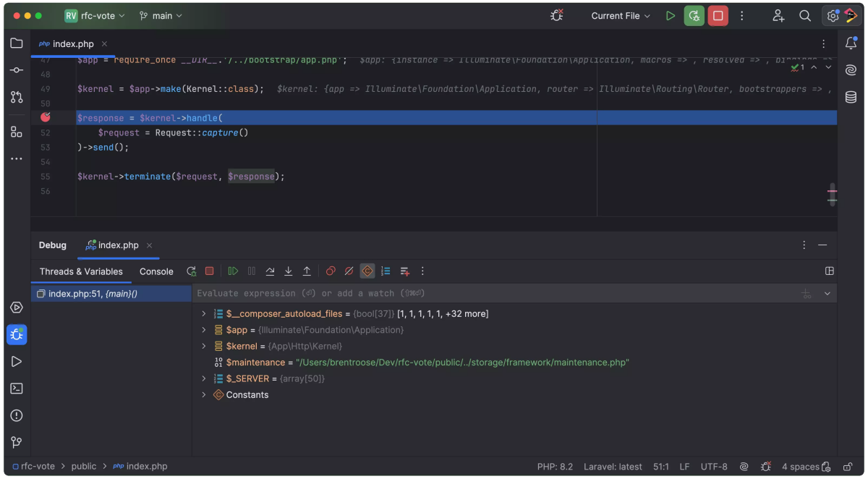Toggle listening for PHP debug connections
Image resolution: width=868 pixels, height=479 pixels.
556,15
